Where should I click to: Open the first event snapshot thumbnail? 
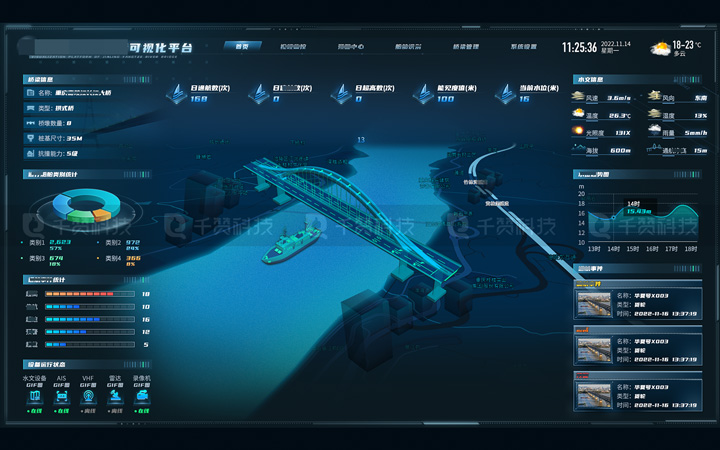[593, 304]
